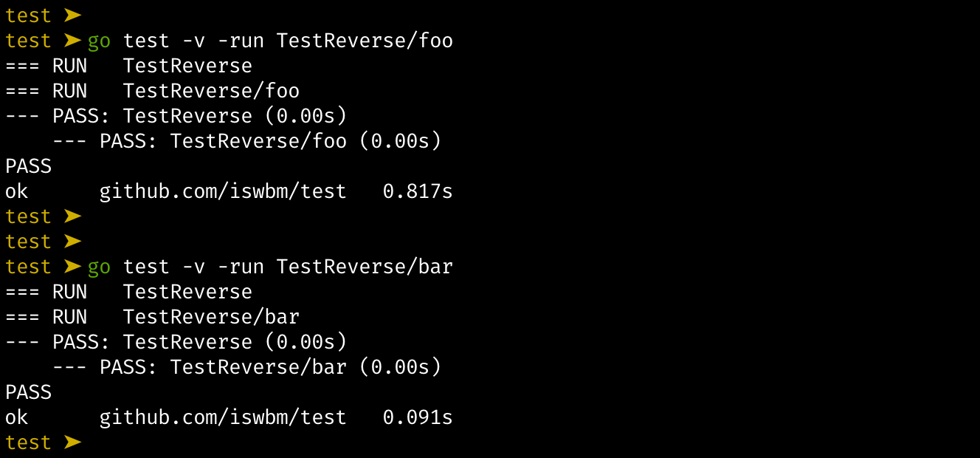The height and width of the screenshot is (458, 980).
Task: Click the RUN TestReverse/foo output line
Action: tap(152, 91)
